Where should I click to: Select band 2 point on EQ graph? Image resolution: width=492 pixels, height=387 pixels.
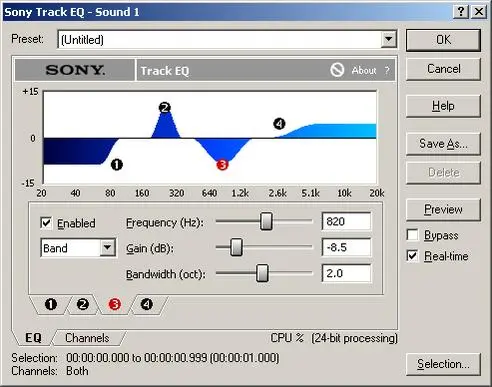tap(165, 108)
